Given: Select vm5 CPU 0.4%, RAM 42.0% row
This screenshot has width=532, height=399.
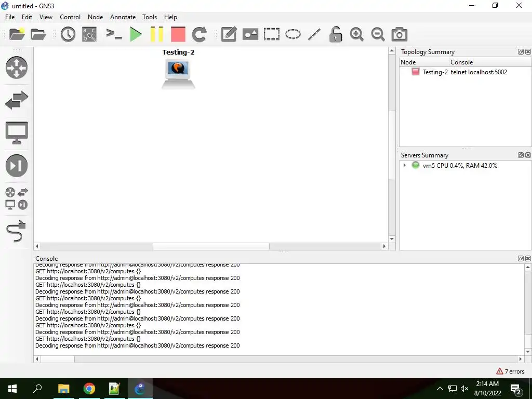Looking at the screenshot, I should 465,166.
